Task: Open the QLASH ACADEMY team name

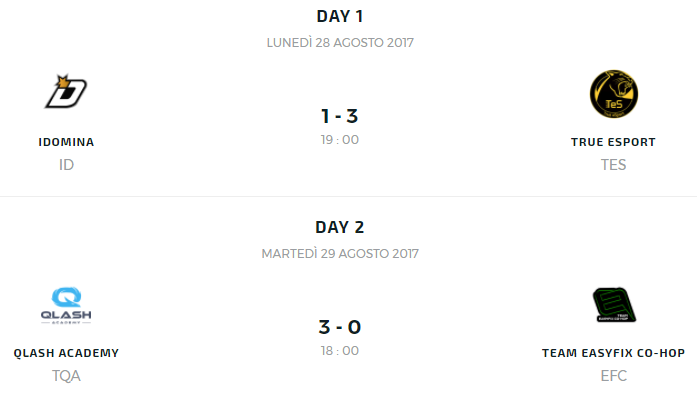Action: pos(66,353)
